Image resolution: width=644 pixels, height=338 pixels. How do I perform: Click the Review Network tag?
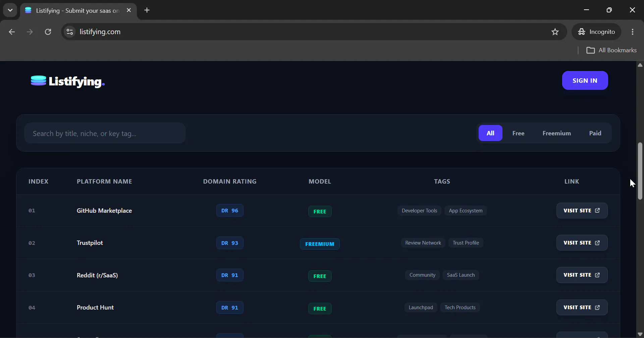tap(423, 243)
